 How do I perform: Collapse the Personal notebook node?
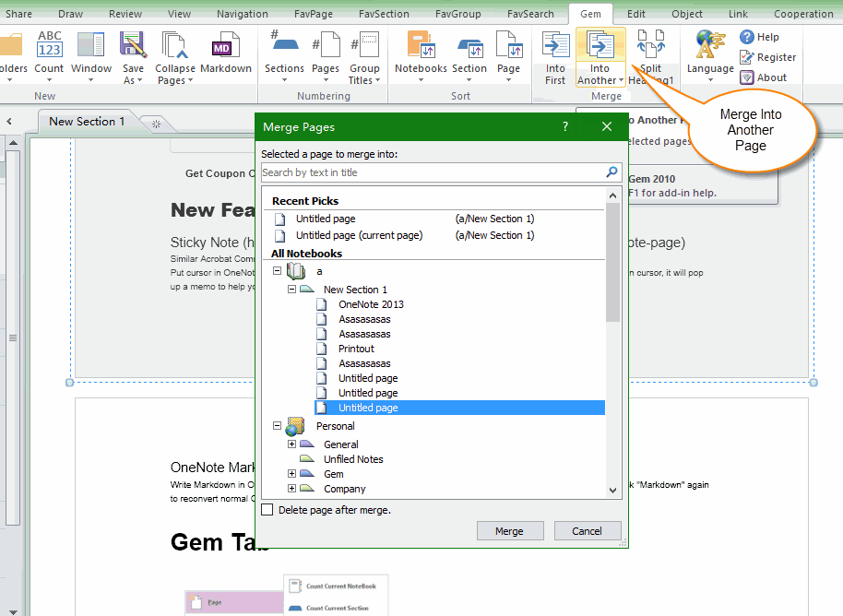pos(277,426)
